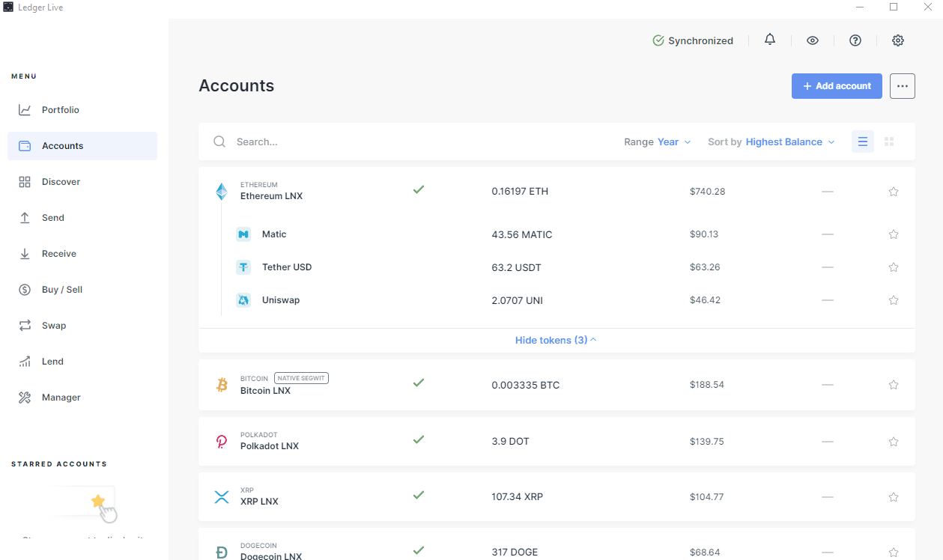
Task: Star the Tether USD token
Action: point(894,267)
